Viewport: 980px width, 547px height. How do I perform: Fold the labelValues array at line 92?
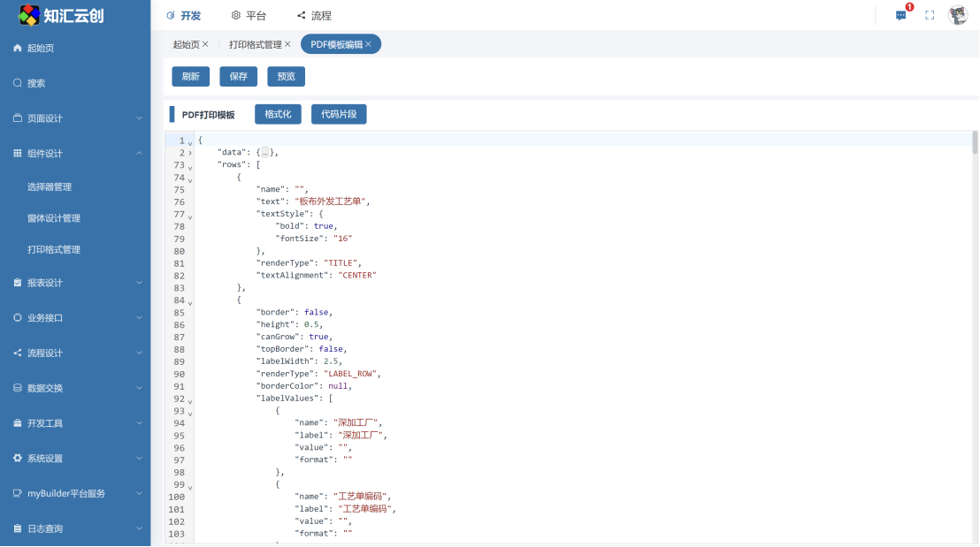pyautogui.click(x=190, y=401)
